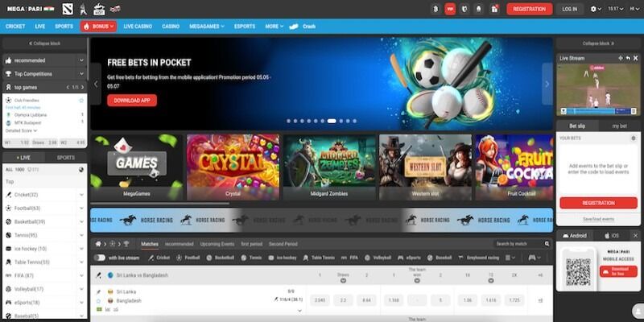Screen dimensions: 644x322
Task: Open the MEGAGAMES dropdown
Action: (207, 27)
